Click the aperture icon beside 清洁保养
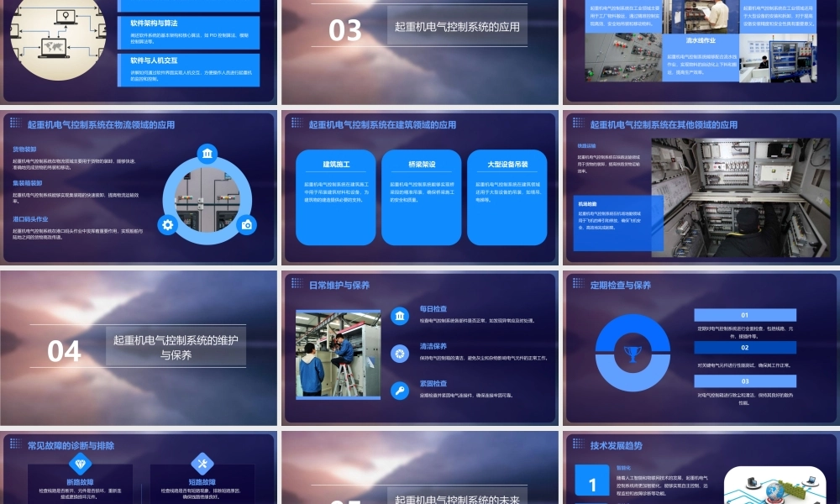Screen dimensions: 840x504 400,354
